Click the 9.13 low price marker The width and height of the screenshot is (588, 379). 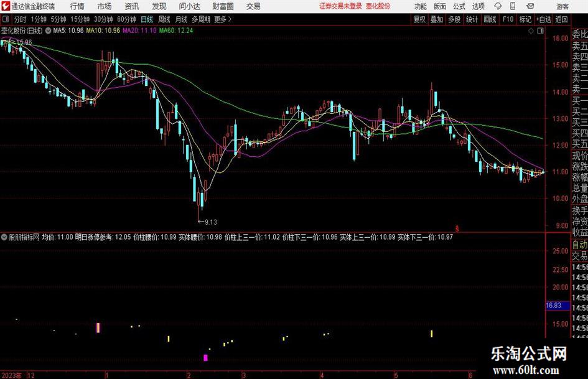coord(207,222)
